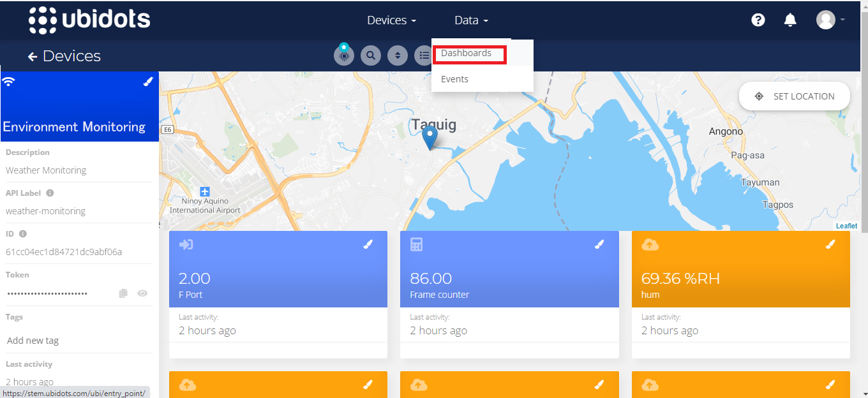Open the help question mark icon
868x398 pixels.
click(x=758, y=20)
